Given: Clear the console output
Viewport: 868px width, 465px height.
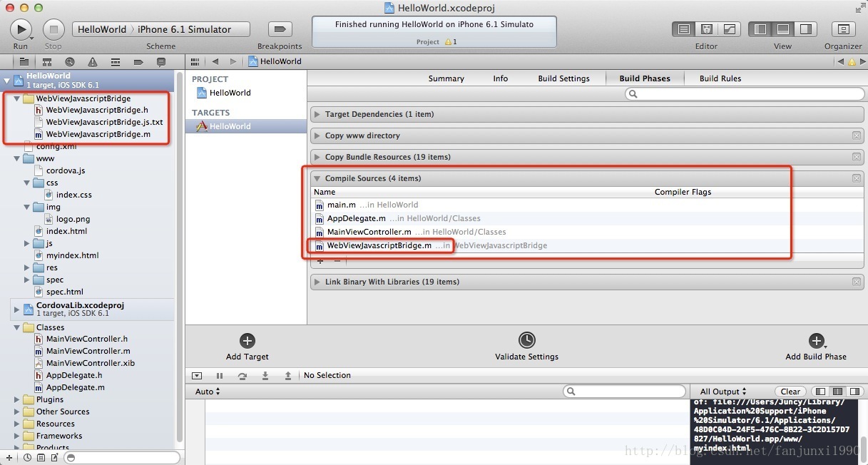Looking at the screenshot, I should tap(790, 392).
